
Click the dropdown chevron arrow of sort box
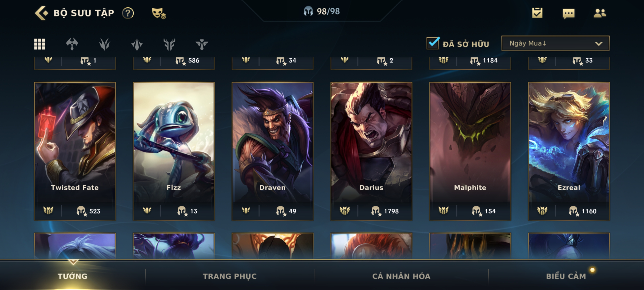pyautogui.click(x=599, y=44)
